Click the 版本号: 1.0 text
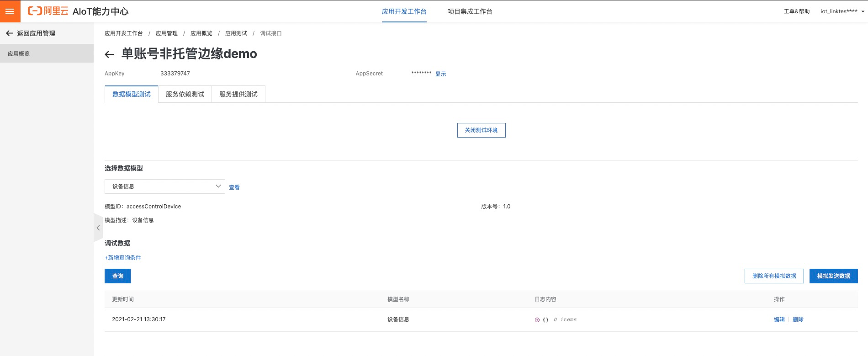This screenshot has width=868, height=356. (x=496, y=207)
